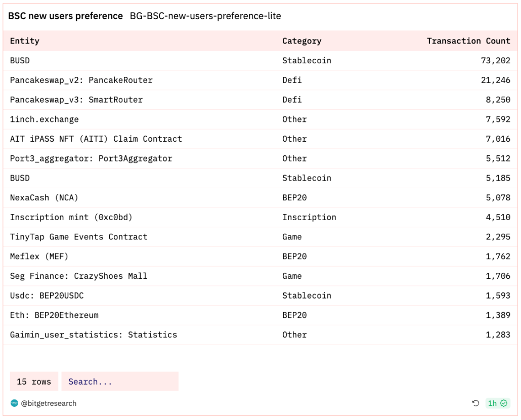Select Meflex (MEF) entity cell
This screenshot has height=420, width=521.
(39, 257)
